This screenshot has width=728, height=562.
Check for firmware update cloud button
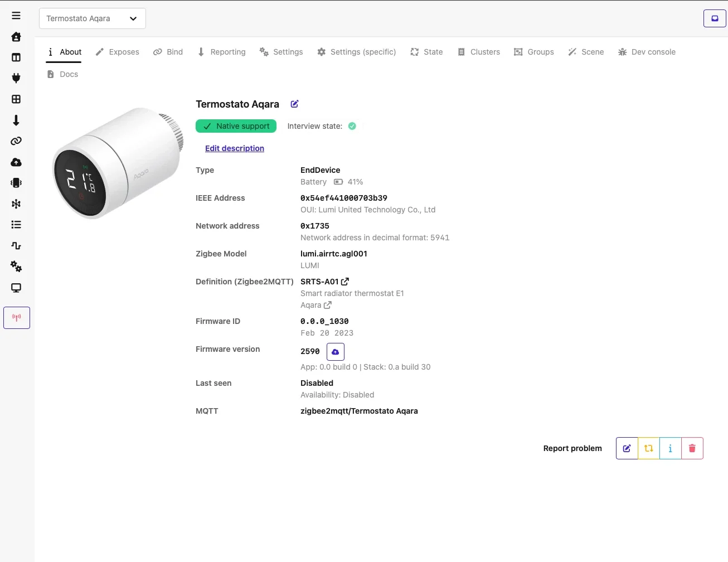[336, 352]
